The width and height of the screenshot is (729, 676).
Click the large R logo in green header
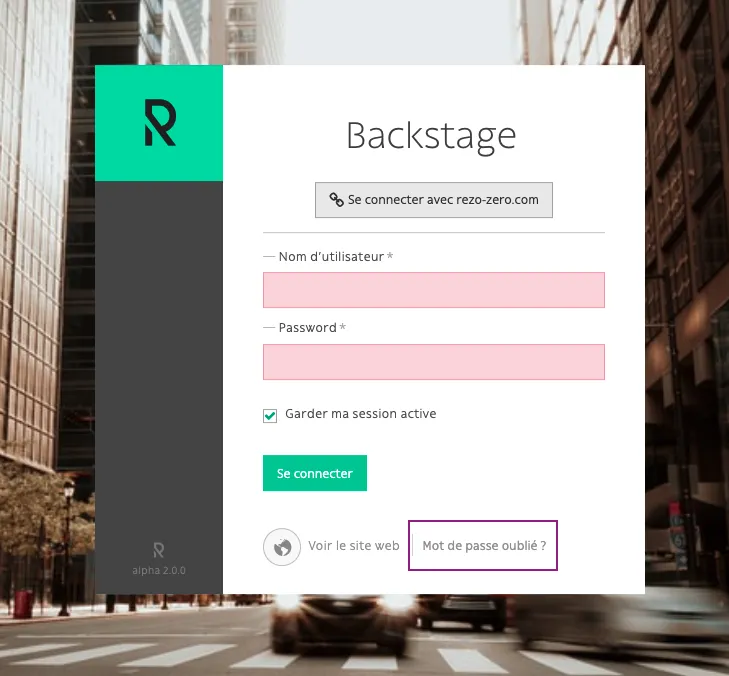(159, 123)
